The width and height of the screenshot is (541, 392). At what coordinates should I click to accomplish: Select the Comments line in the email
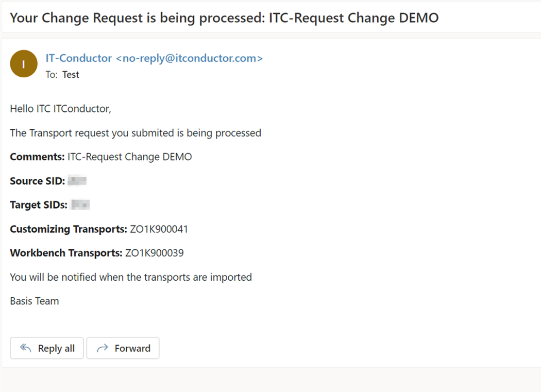click(x=100, y=156)
